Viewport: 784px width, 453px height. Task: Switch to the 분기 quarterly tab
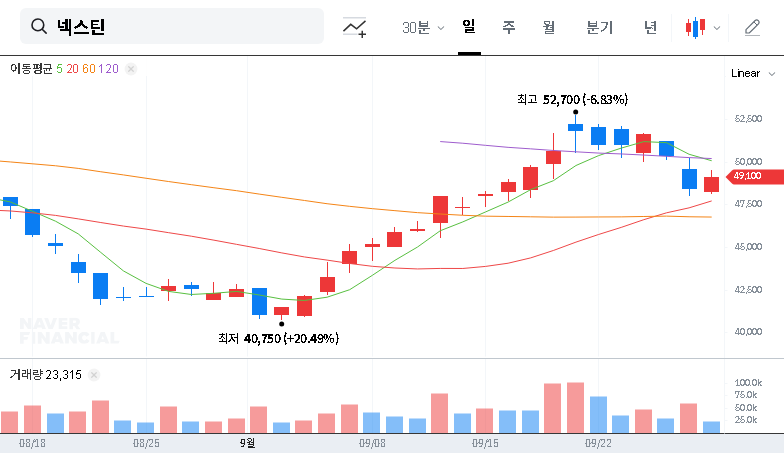pyautogui.click(x=600, y=27)
